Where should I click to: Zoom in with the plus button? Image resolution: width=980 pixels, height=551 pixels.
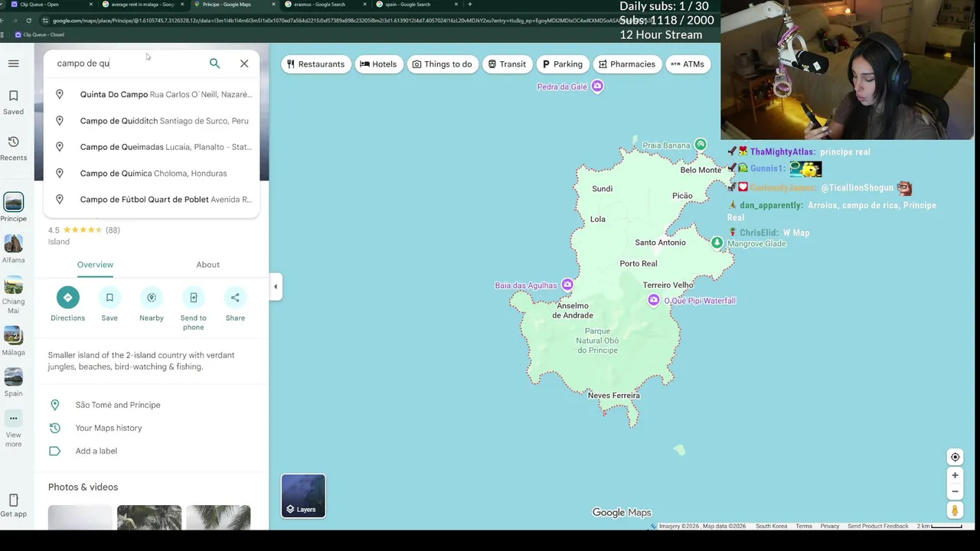955,475
